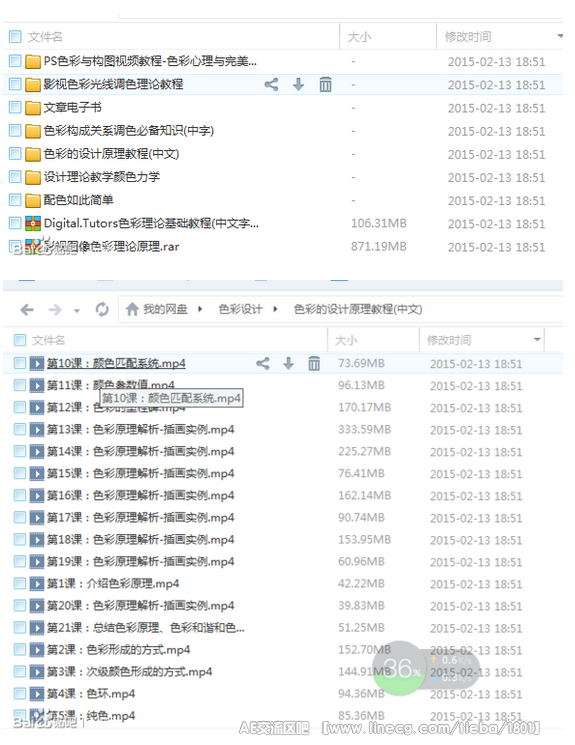Select 第16课：色彩原理解析-插画实例.mp4

click(x=141, y=496)
